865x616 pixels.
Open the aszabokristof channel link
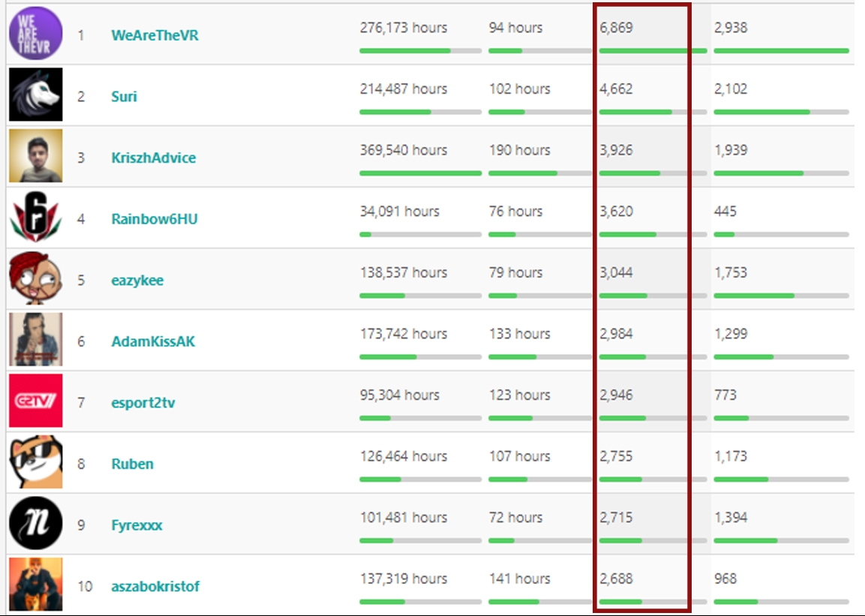click(155, 587)
